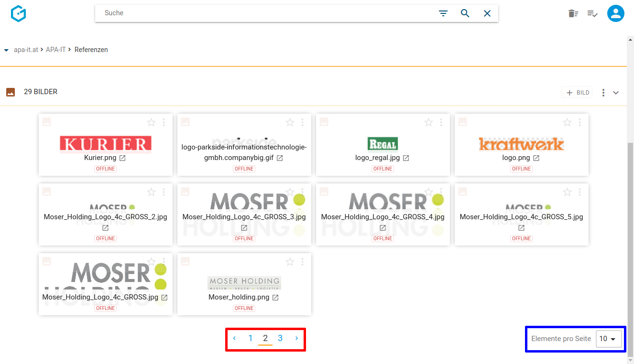Favorite Kurier.png with star
This screenshot has height=364, width=634.
(151, 122)
